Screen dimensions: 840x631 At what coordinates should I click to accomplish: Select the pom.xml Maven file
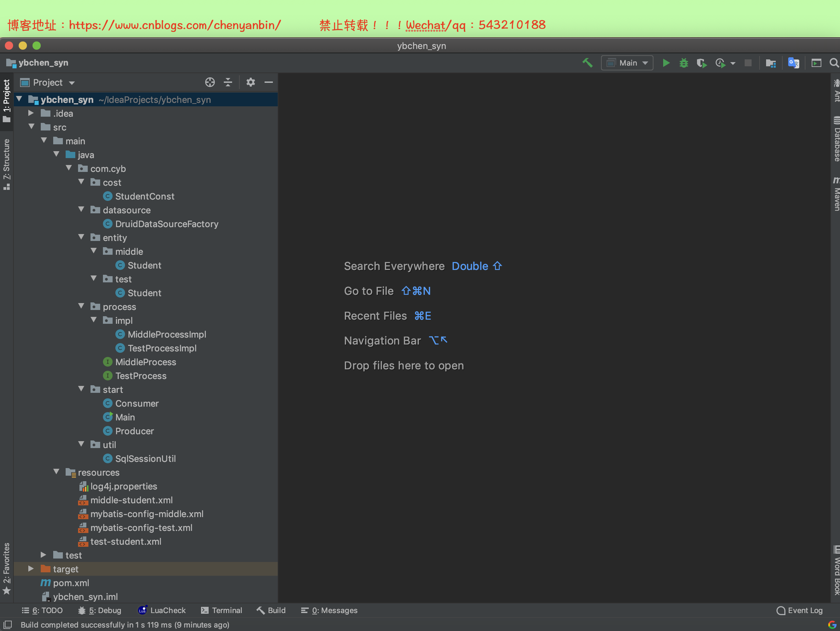click(x=65, y=583)
